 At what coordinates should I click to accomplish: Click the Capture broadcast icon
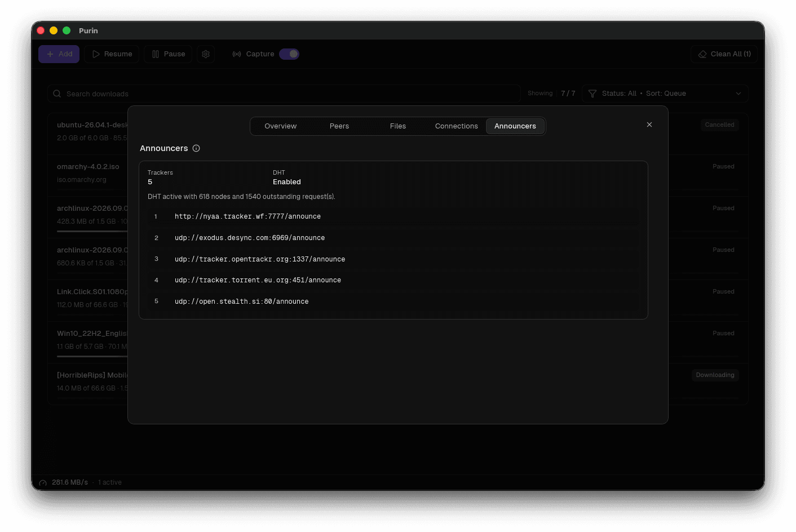click(x=237, y=54)
